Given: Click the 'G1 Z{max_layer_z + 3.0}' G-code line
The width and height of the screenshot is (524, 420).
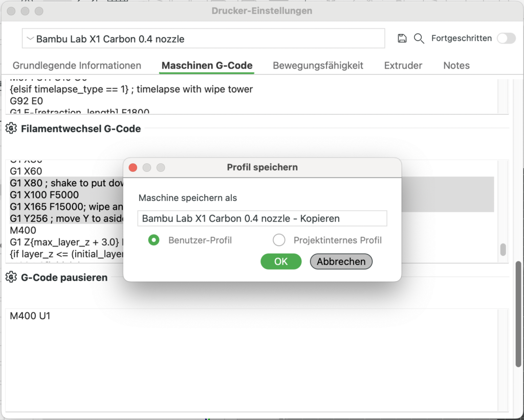Looking at the screenshot, I should click(x=67, y=242).
